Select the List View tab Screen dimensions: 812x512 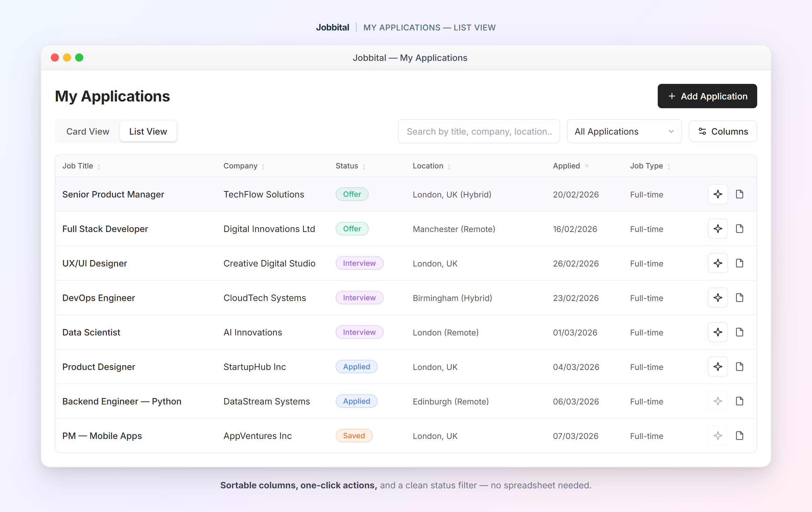tap(148, 131)
